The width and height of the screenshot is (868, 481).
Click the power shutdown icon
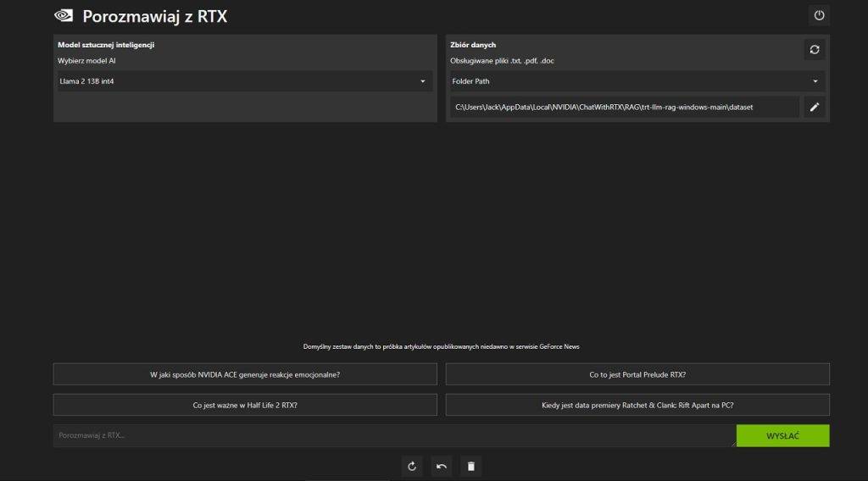click(x=819, y=15)
